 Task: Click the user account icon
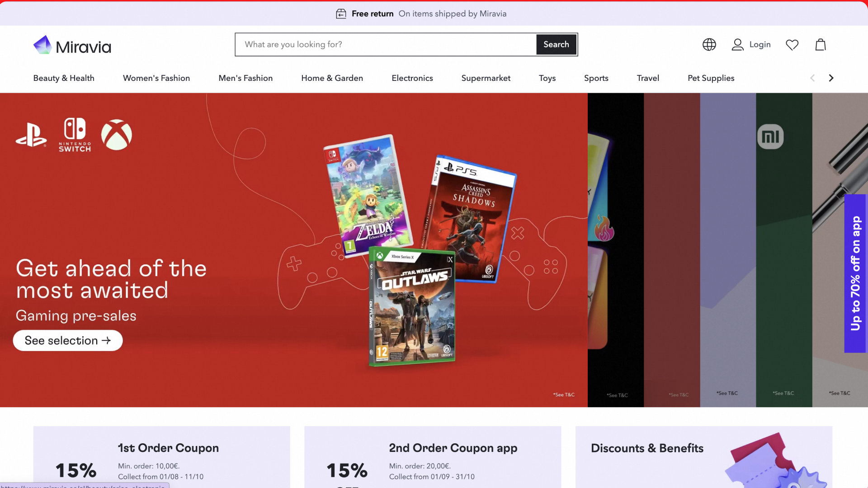pos(737,44)
